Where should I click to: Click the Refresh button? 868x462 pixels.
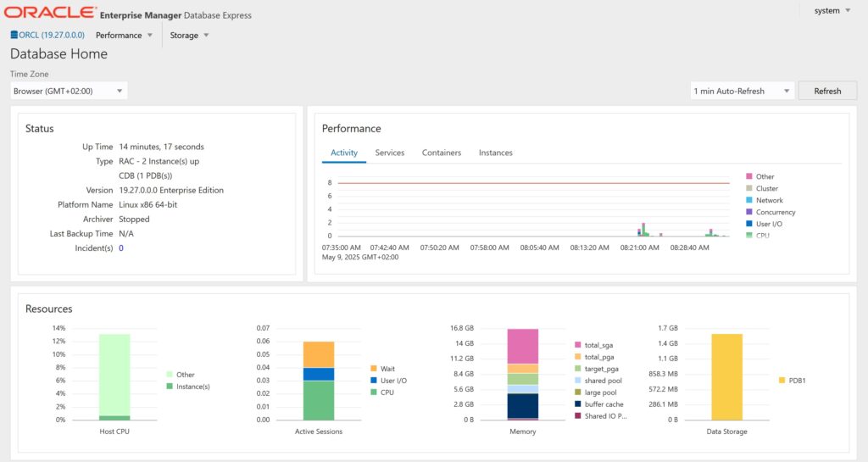tap(827, 91)
